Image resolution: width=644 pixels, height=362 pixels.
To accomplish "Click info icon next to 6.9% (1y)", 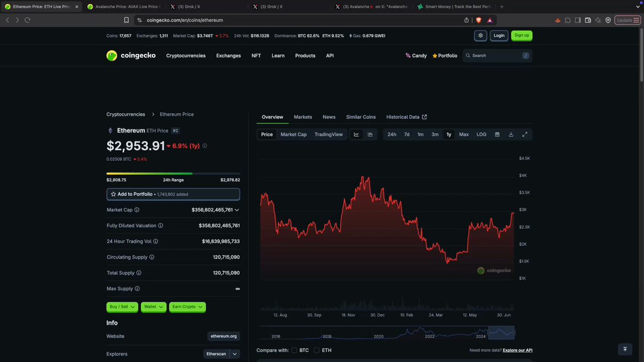I will [x=204, y=145].
